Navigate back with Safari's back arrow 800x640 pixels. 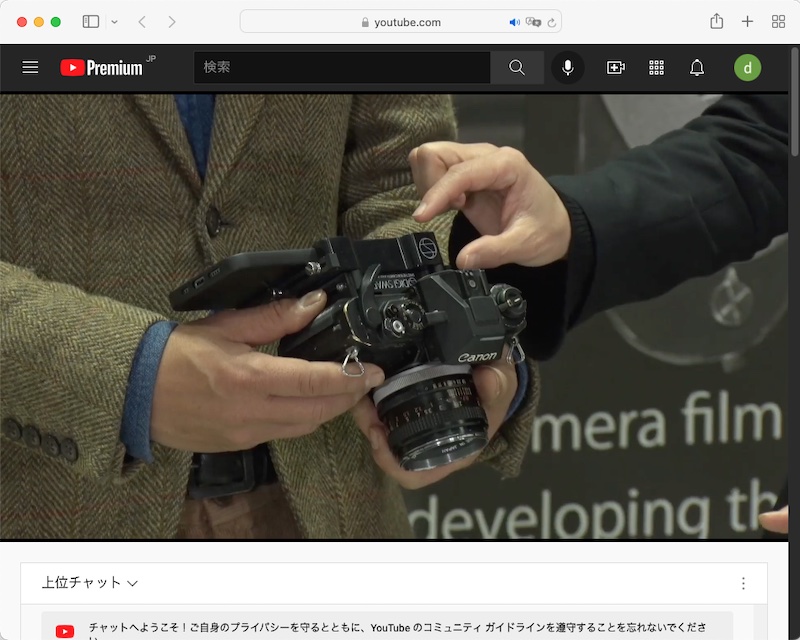tap(141, 20)
